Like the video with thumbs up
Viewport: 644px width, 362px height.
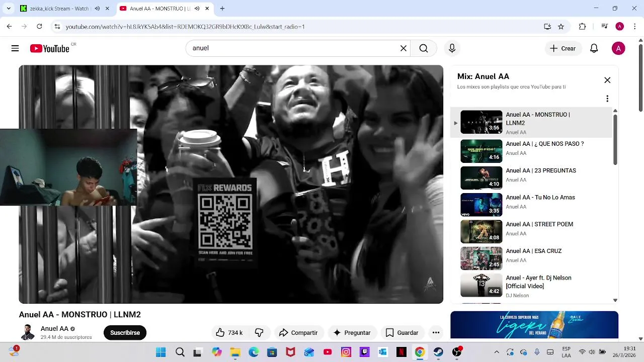pos(229,333)
